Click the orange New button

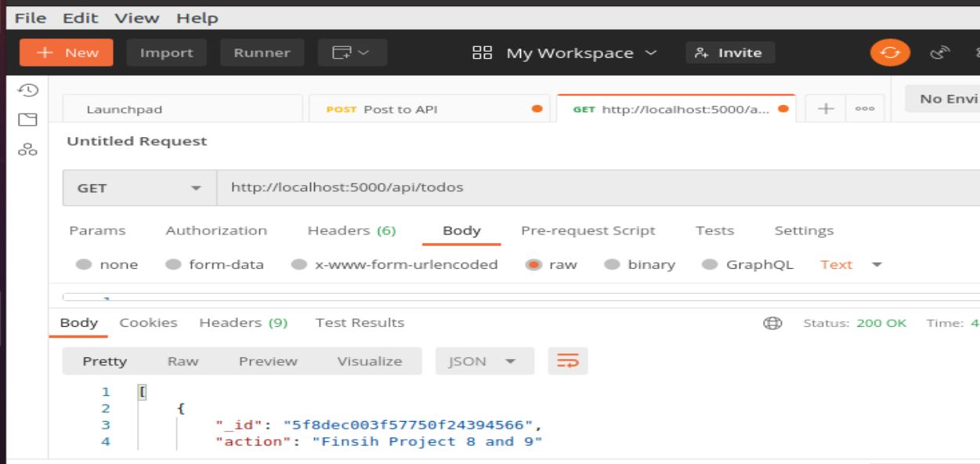click(x=67, y=53)
